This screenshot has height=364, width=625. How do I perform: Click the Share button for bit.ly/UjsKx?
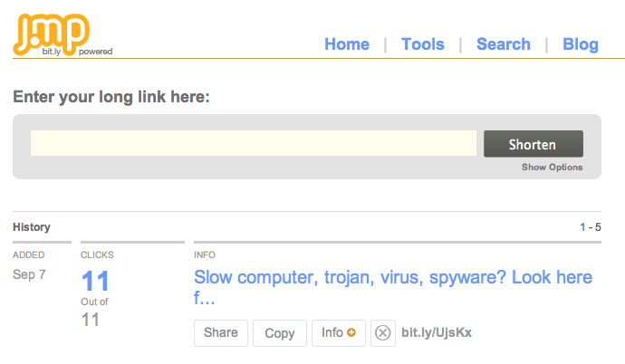tap(221, 333)
